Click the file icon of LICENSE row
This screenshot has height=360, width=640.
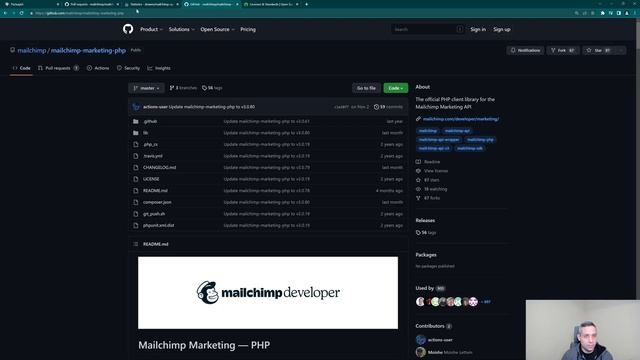click(x=136, y=179)
